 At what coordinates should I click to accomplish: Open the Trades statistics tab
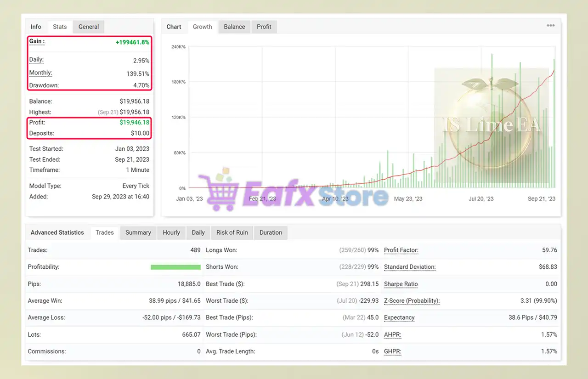click(x=105, y=232)
